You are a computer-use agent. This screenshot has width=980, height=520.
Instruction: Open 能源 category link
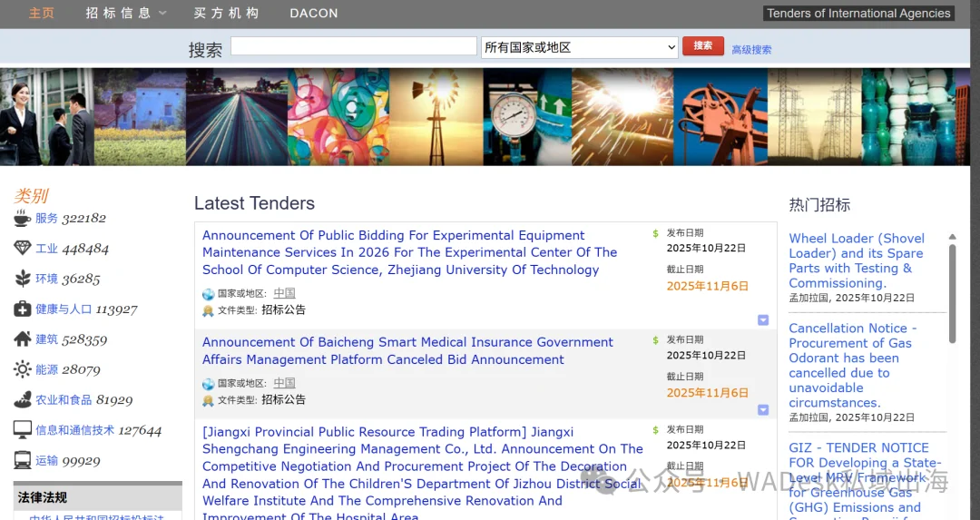46,369
